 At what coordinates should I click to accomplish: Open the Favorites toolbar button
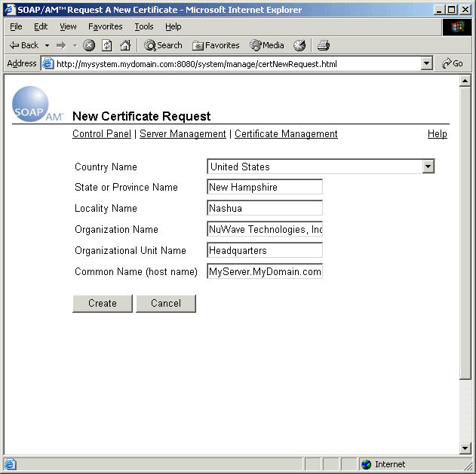coord(216,45)
